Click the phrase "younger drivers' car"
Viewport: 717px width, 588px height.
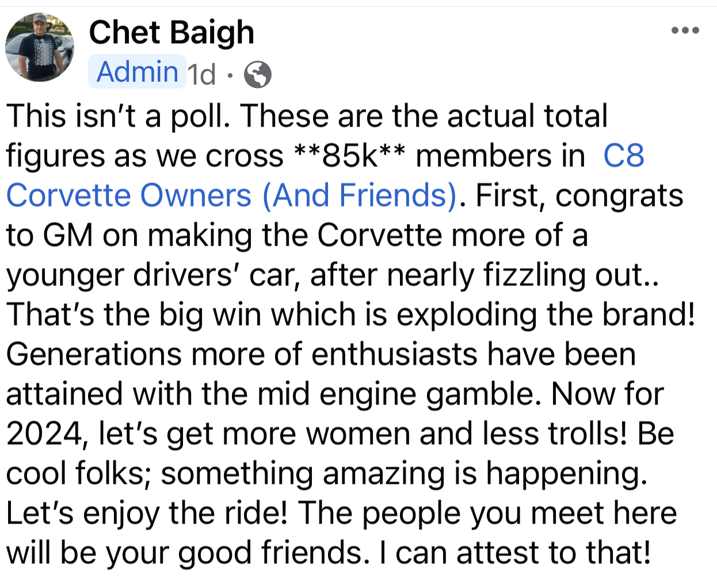[x=152, y=276]
